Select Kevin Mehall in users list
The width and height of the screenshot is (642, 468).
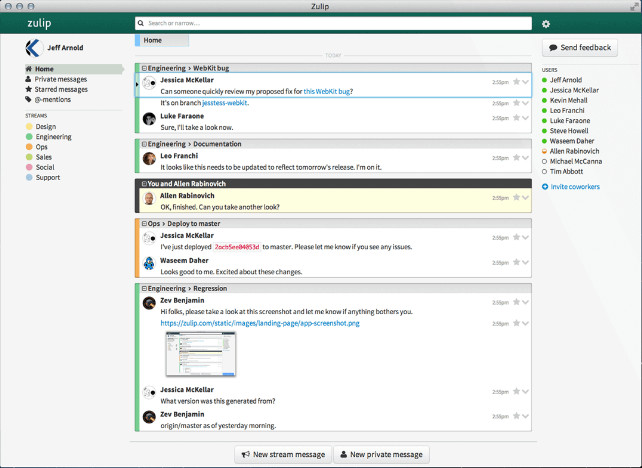tap(568, 100)
